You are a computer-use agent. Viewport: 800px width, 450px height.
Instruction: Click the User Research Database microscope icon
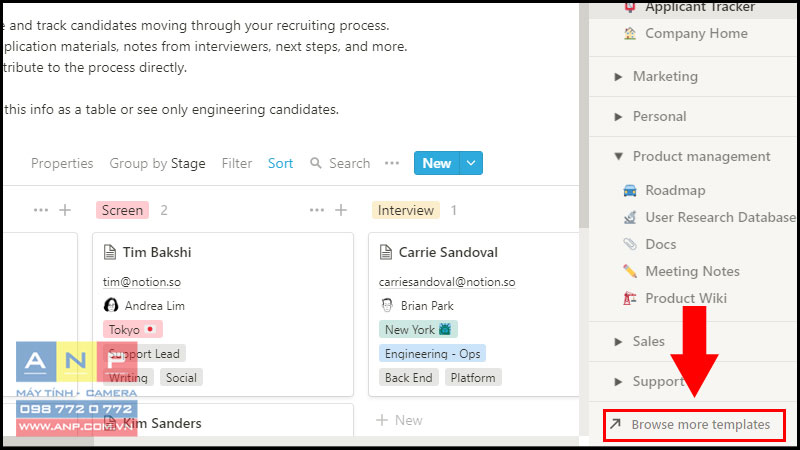[630, 217]
